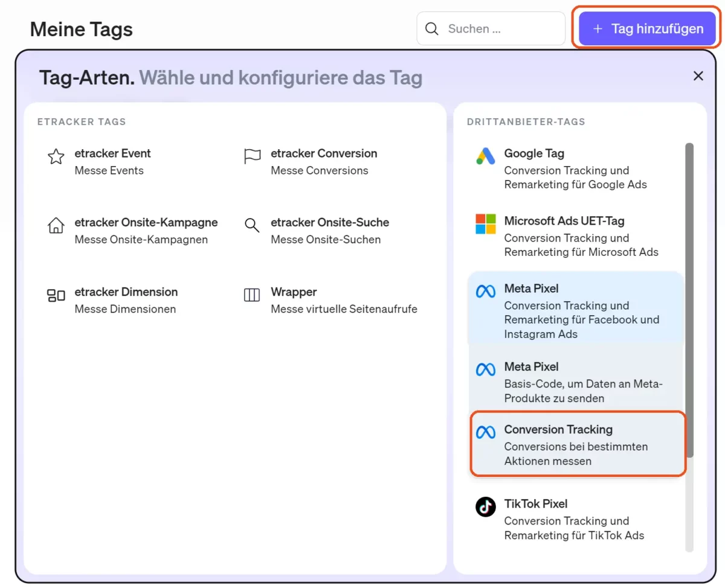Focus the Suchen search field
The height and width of the screenshot is (588, 725).
[491, 28]
